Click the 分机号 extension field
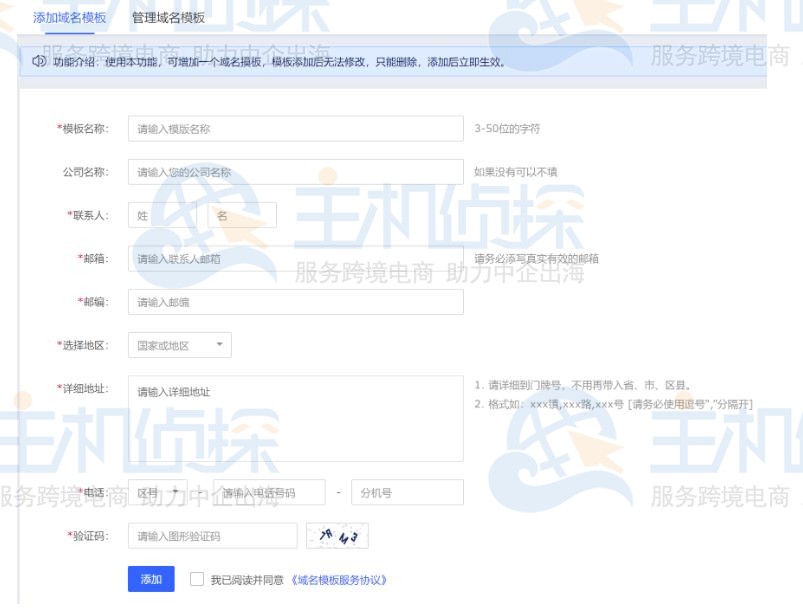 [x=406, y=493]
